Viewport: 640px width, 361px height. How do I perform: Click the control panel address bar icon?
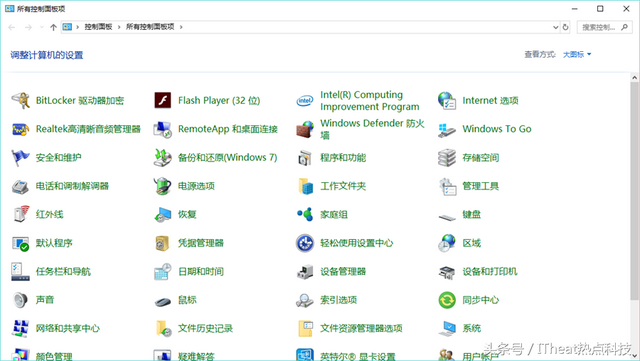pos(67,27)
